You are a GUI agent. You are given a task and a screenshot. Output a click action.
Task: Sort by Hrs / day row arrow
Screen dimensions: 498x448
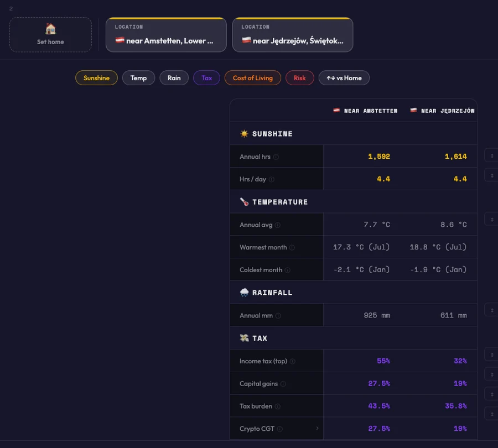pos(492,175)
